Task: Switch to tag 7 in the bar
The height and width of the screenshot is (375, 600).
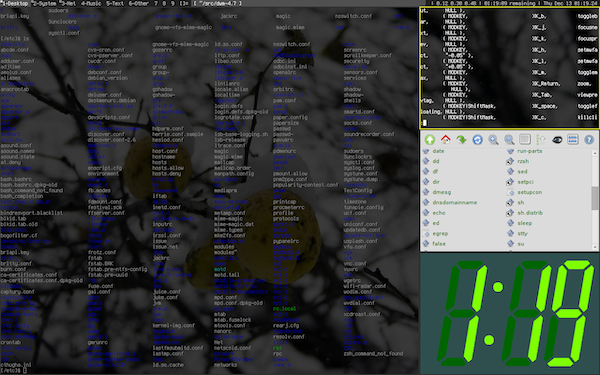Action: point(156,3)
